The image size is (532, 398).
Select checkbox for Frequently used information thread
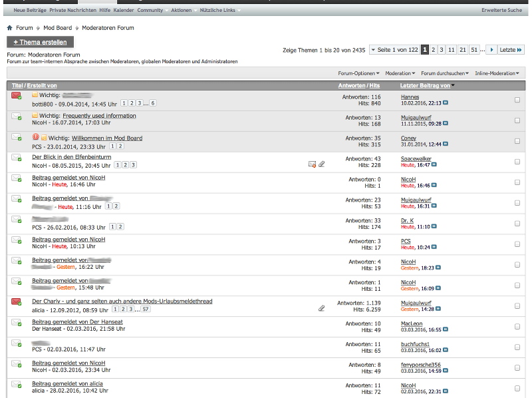(517, 120)
